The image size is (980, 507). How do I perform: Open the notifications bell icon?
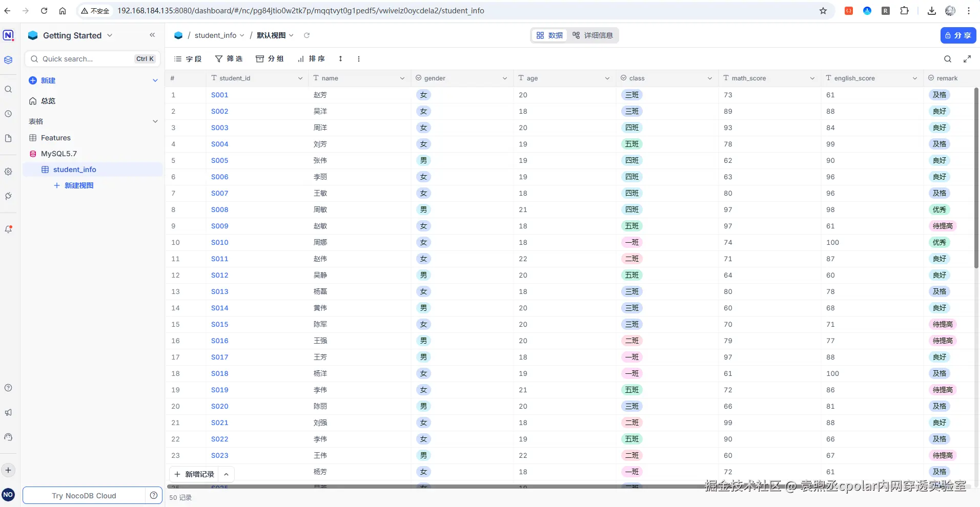(x=8, y=229)
